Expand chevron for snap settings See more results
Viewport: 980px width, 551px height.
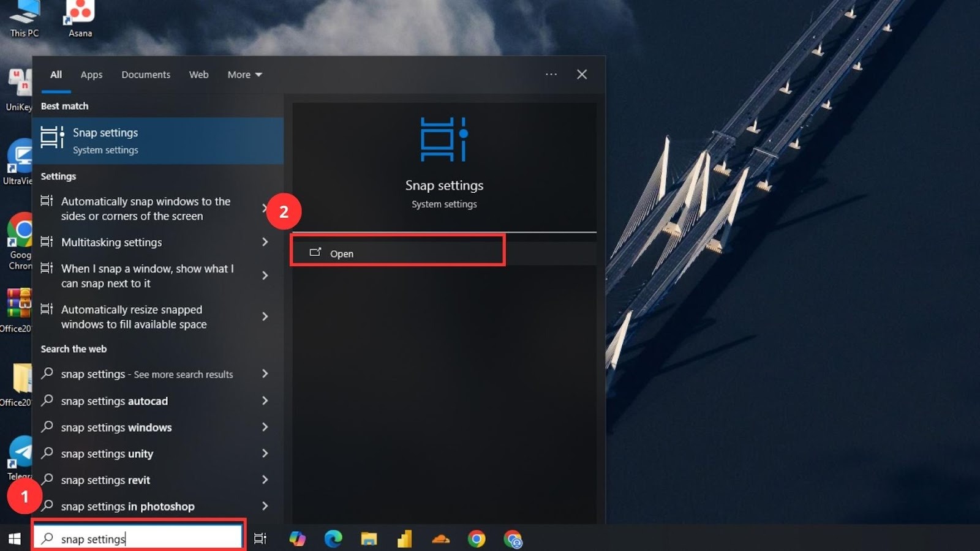265,373
